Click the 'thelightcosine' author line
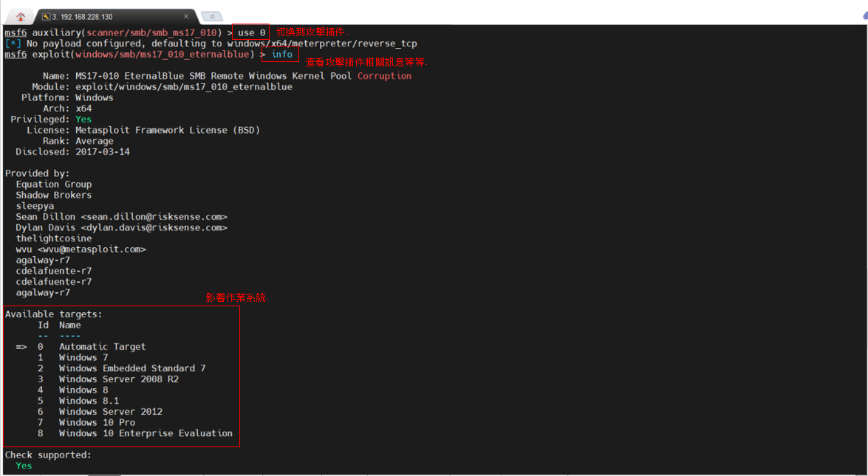Image resolution: width=868 pixels, height=476 pixels. point(54,238)
